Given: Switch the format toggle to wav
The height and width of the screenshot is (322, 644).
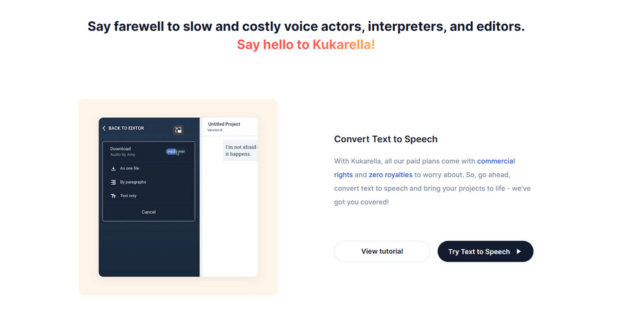Looking at the screenshot, I should click(x=181, y=151).
